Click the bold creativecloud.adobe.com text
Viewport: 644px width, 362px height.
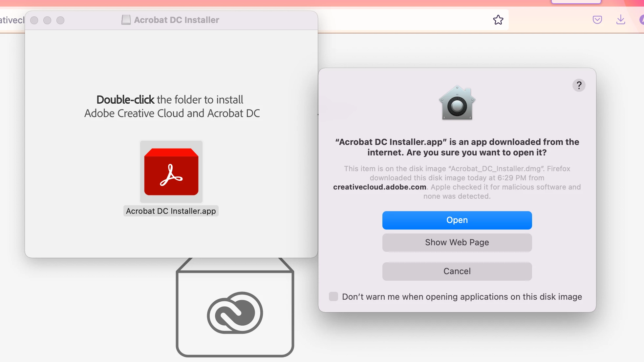pyautogui.click(x=379, y=187)
